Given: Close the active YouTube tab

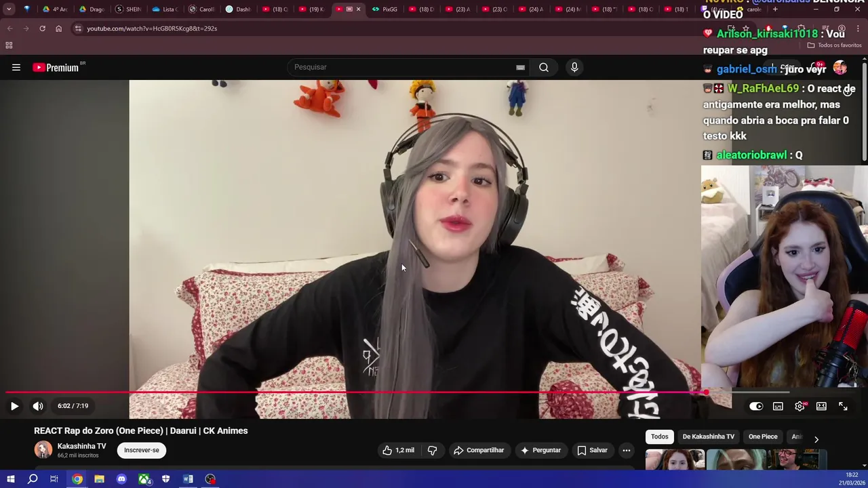Looking at the screenshot, I should click(x=358, y=9).
